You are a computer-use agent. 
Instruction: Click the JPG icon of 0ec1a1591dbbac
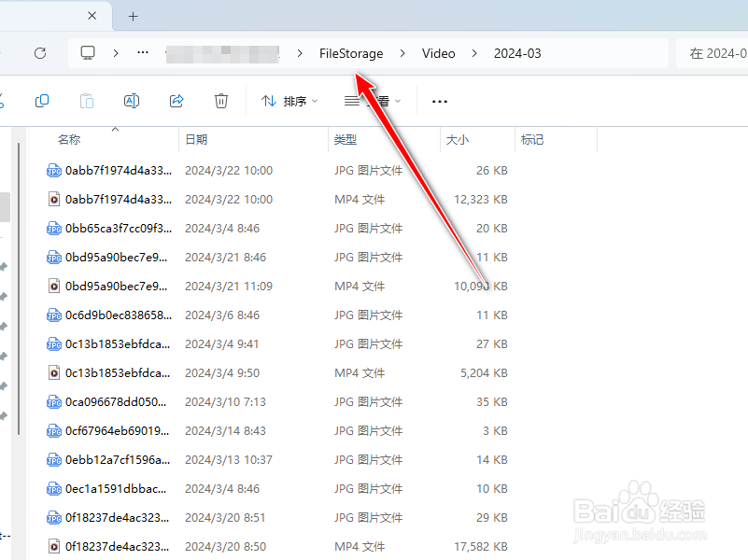(54, 489)
